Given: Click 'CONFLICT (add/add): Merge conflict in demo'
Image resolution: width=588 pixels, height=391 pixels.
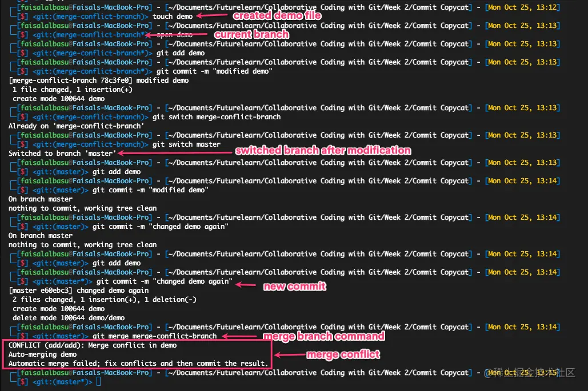Looking at the screenshot, I should [92, 345].
